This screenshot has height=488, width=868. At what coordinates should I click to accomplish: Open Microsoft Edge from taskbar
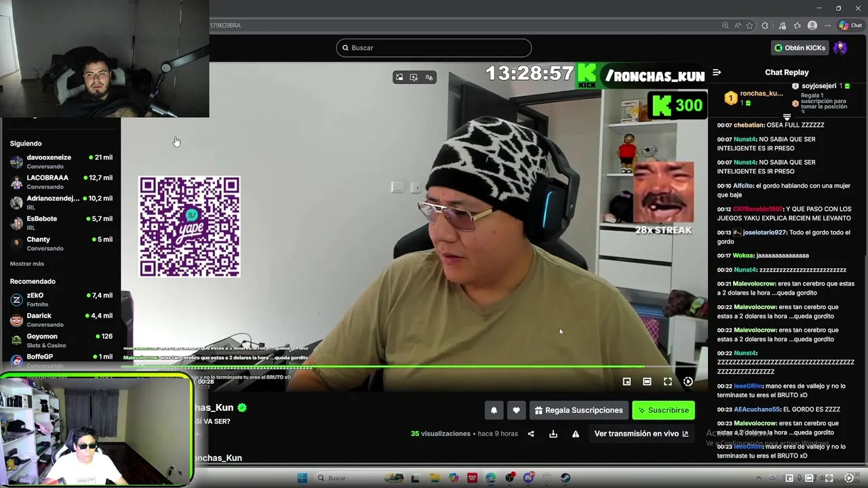click(490, 478)
